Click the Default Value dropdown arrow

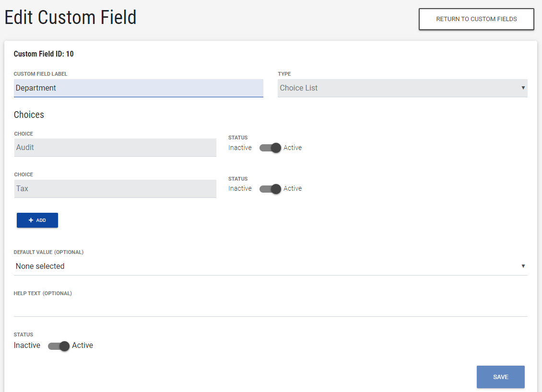click(523, 266)
